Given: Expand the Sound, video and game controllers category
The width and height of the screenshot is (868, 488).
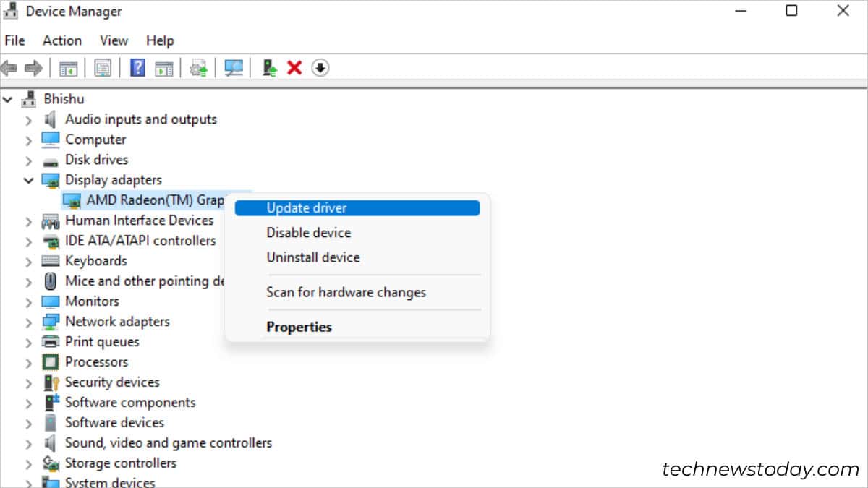Looking at the screenshot, I should 27,442.
